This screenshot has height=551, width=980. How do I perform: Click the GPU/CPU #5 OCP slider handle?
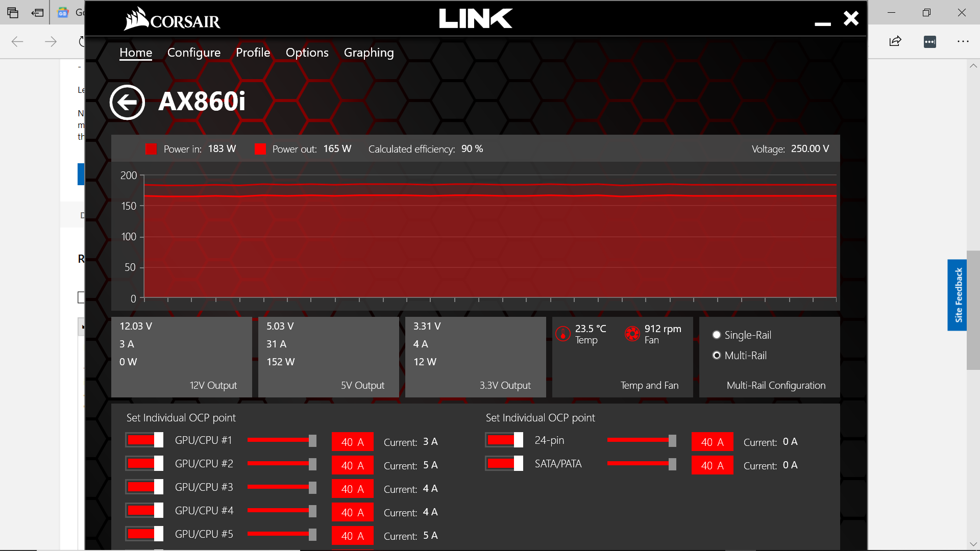(x=312, y=535)
